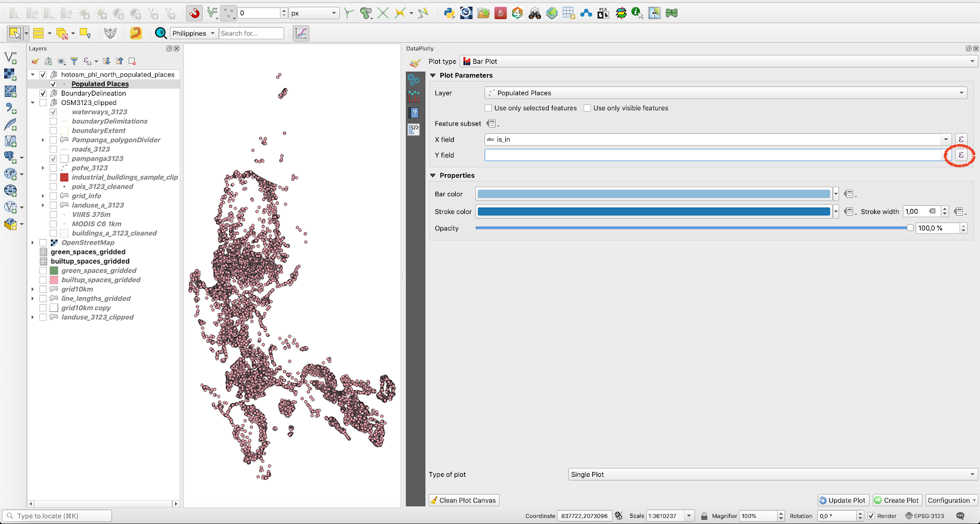Click the DataPlotly chart toolbar icon
Screen dimensions: 980x524
click(301, 33)
